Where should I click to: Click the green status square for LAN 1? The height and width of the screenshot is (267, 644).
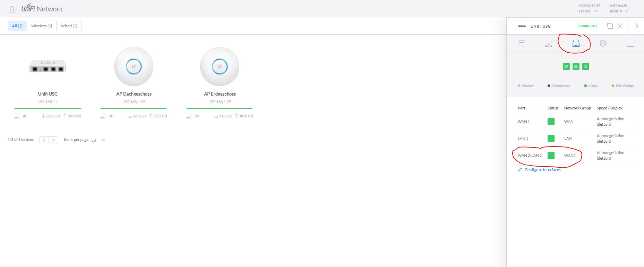pos(551,139)
